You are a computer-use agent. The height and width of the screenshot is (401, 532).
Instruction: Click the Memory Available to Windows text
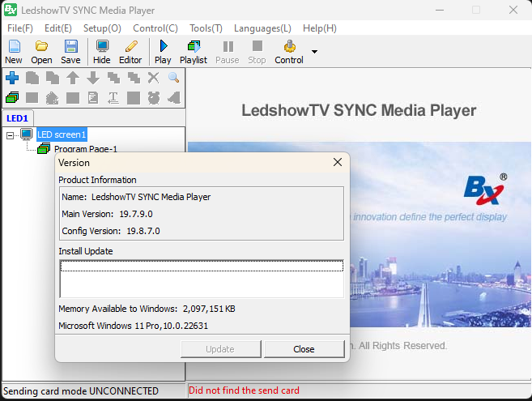[147, 309]
